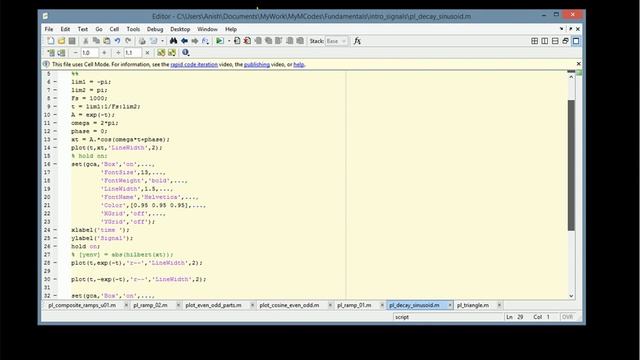640x360 pixels.
Task: Dismiss the Cell Mode info bar
Action: coord(578,64)
